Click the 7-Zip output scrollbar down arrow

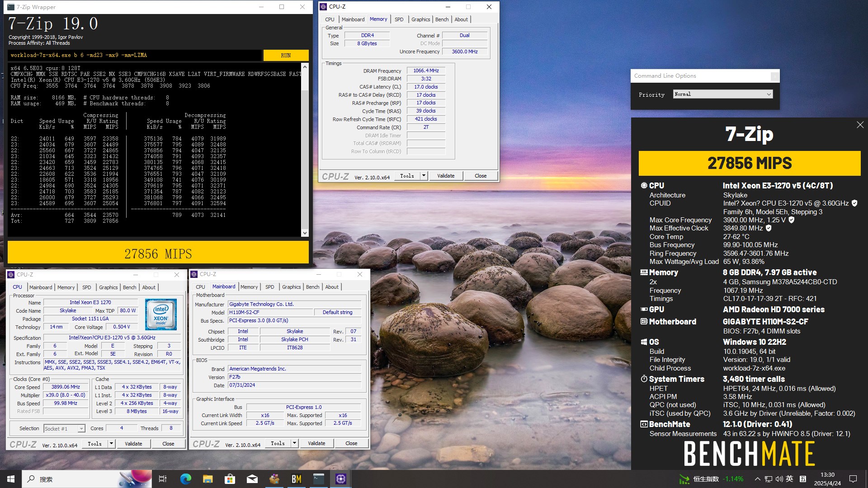coord(305,233)
